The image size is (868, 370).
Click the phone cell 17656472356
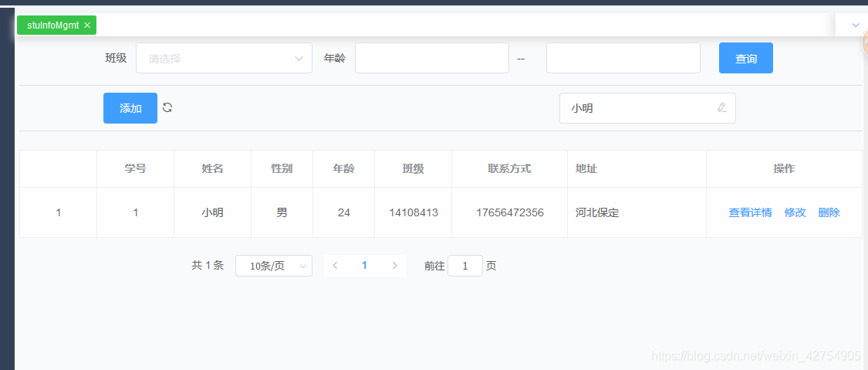click(510, 212)
